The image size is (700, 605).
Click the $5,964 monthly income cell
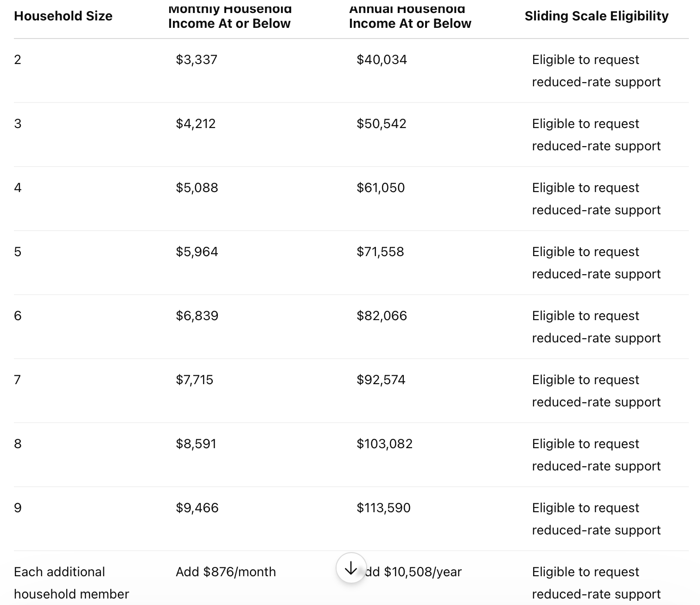click(x=197, y=252)
